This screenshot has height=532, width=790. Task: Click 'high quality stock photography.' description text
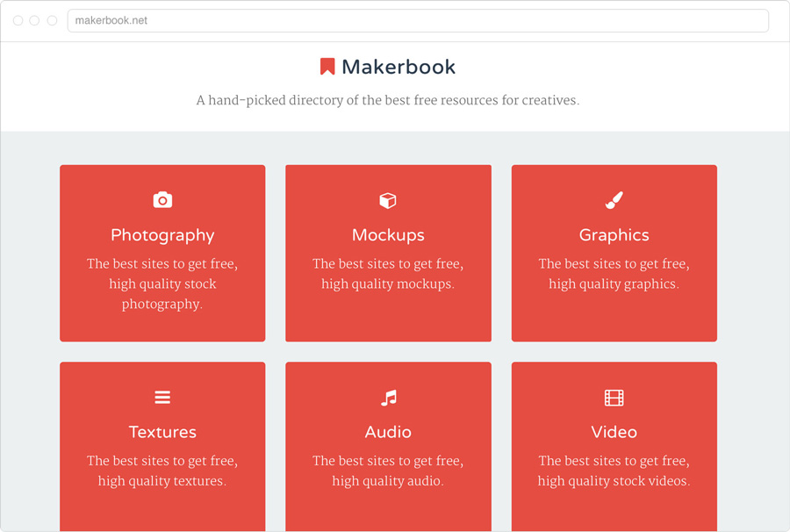pos(162,294)
